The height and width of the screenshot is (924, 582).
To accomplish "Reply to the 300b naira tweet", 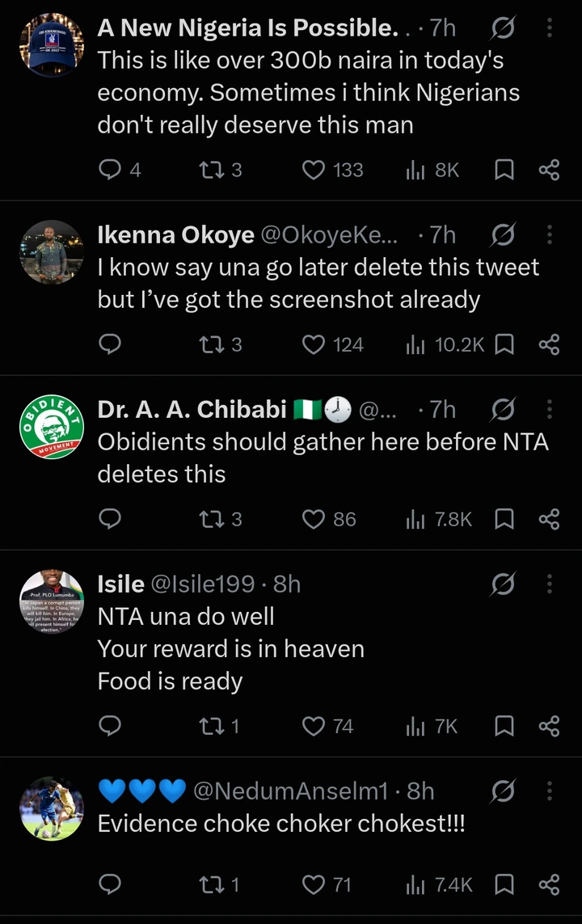I will pos(110,170).
